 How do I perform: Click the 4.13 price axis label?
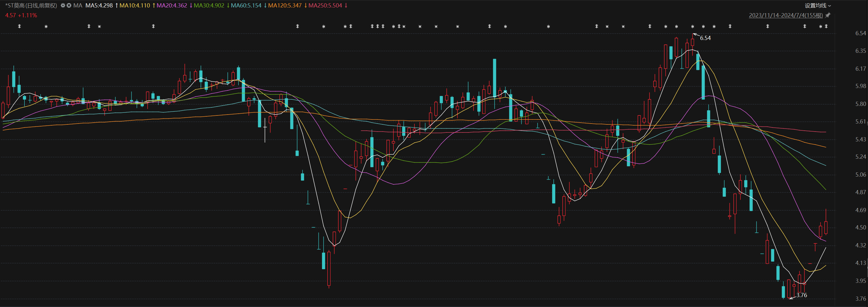pyautogui.click(x=861, y=263)
